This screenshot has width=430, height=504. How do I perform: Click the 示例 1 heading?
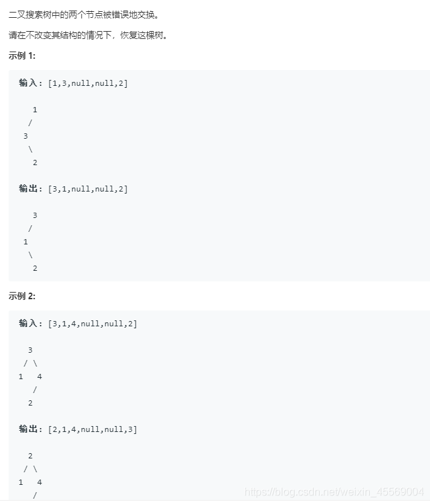[22, 55]
